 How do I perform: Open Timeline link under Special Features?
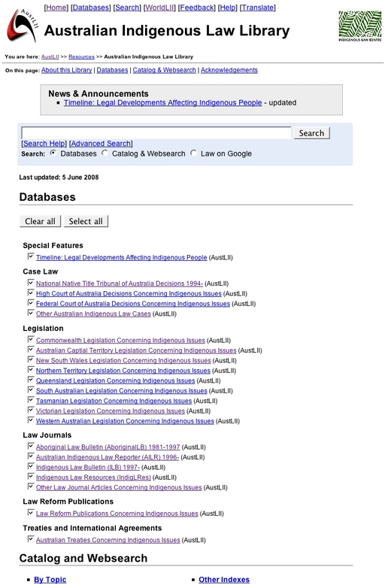pos(122,258)
